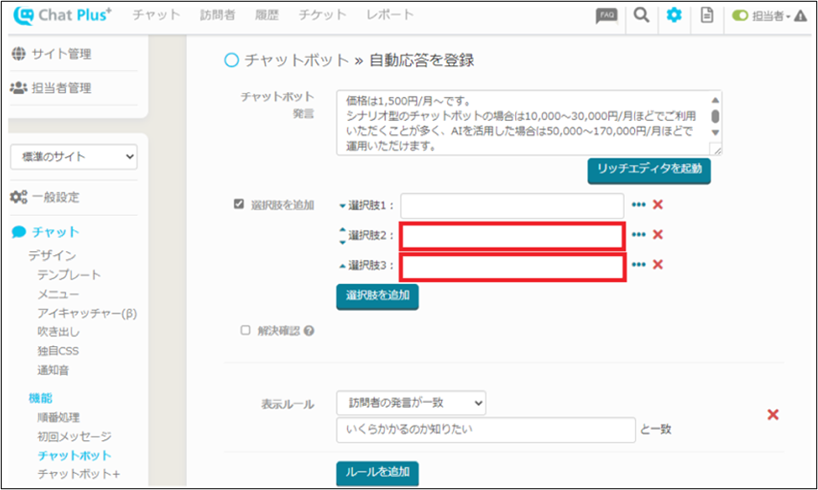The width and height of the screenshot is (818, 490).
Task: Click the 選択肢2 text input field
Action: pos(513,236)
